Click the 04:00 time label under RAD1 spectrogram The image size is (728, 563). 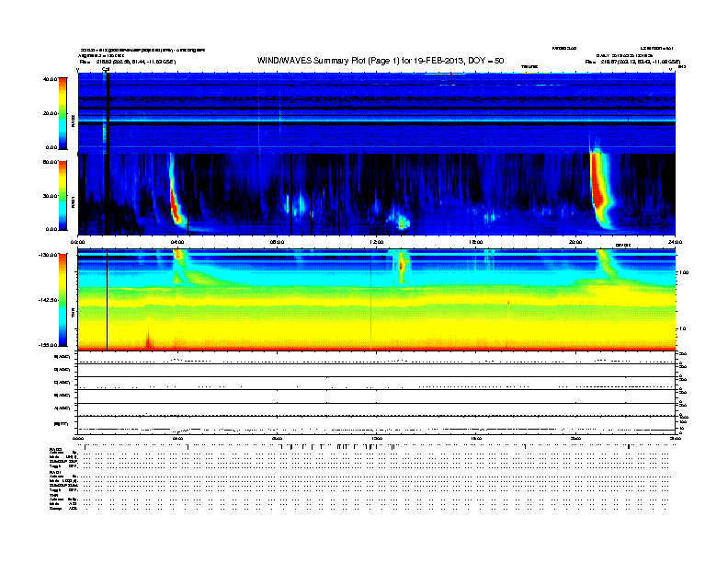point(177,242)
